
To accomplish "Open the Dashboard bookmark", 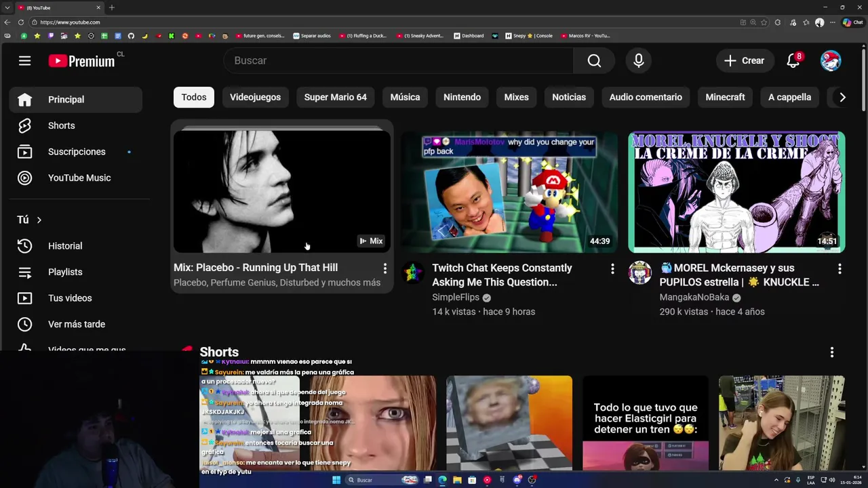I will [x=469, y=36].
